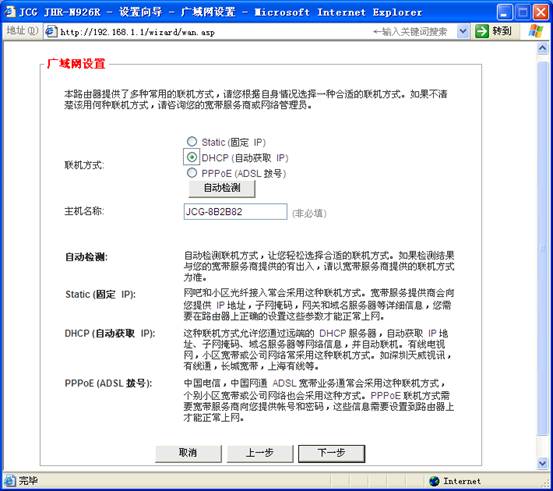Click the 下一步 next step button

click(332, 453)
